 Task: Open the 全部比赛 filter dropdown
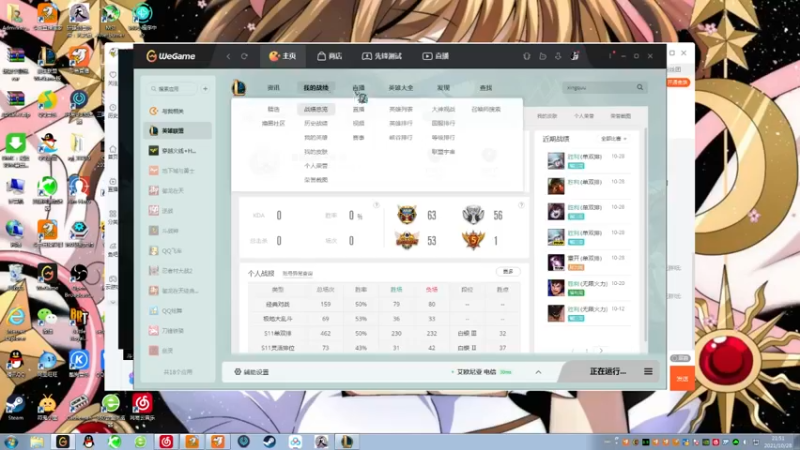click(613, 139)
